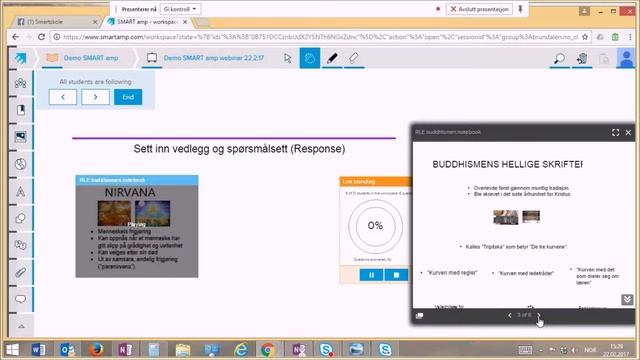Go to previous page for students
This screenshot has width=640, height=360.
click(63, 97)
